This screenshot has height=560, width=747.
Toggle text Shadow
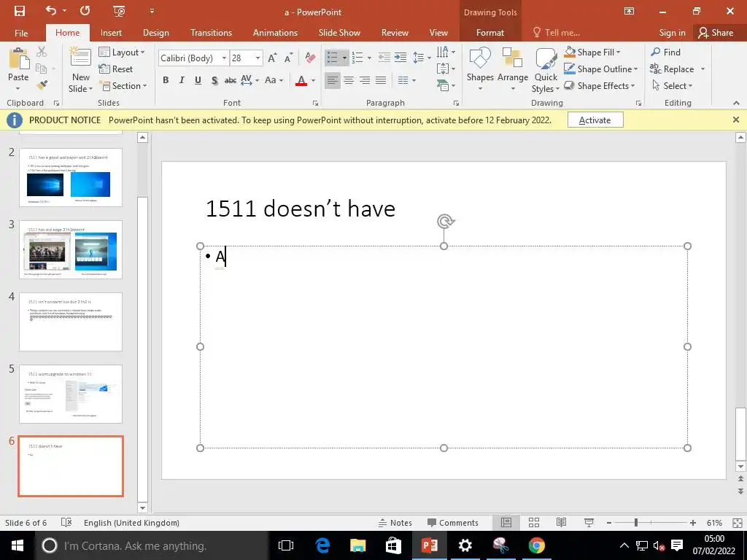pyautogui.click(x=214, y=80)
